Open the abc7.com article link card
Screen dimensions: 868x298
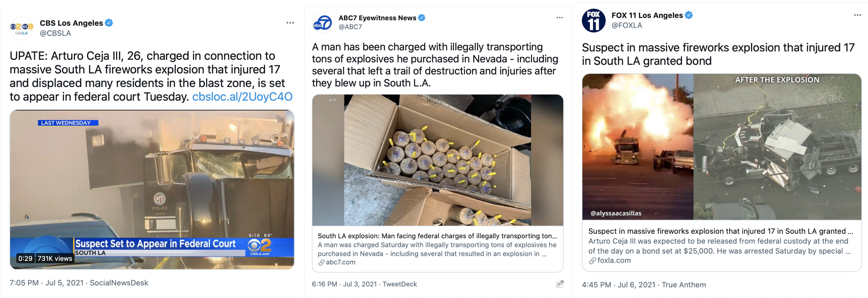pos(438,249)
